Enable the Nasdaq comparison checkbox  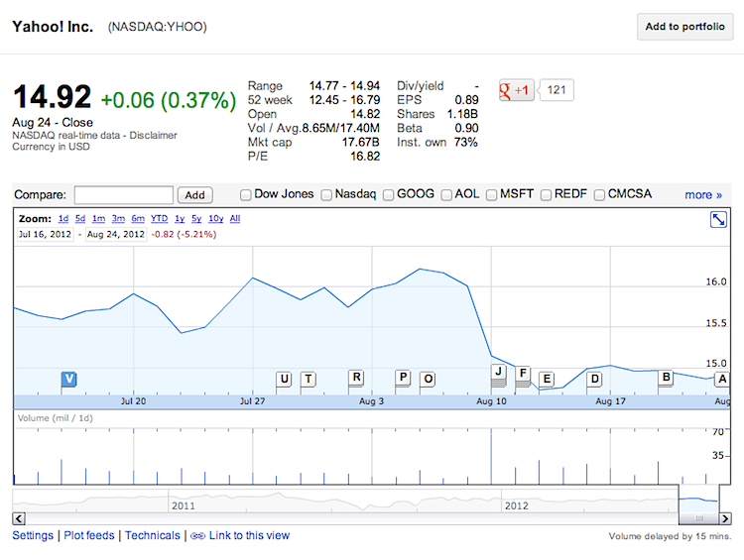(x=326, y=195)
